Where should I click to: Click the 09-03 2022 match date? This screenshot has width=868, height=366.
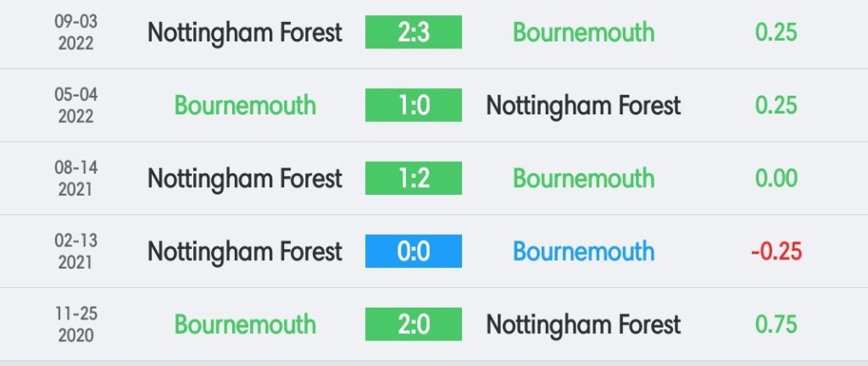(x=75, y=32)
